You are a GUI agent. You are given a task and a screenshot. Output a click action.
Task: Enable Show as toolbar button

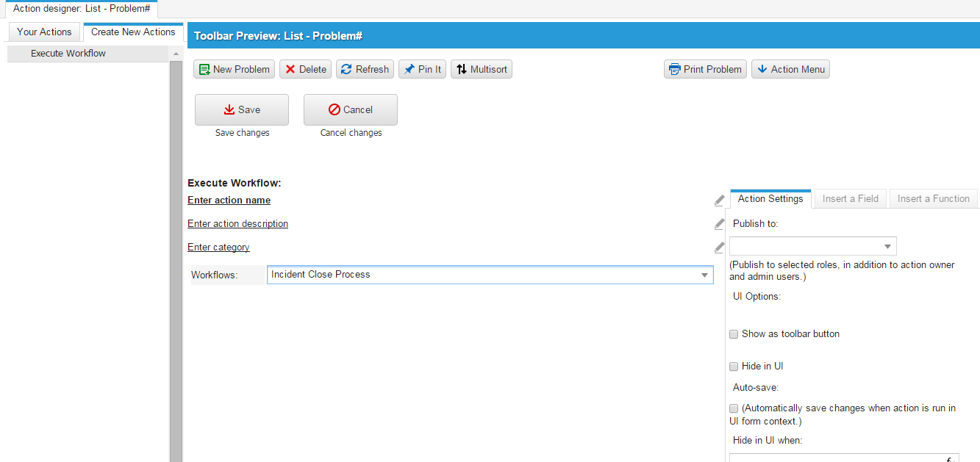point(733,333)
